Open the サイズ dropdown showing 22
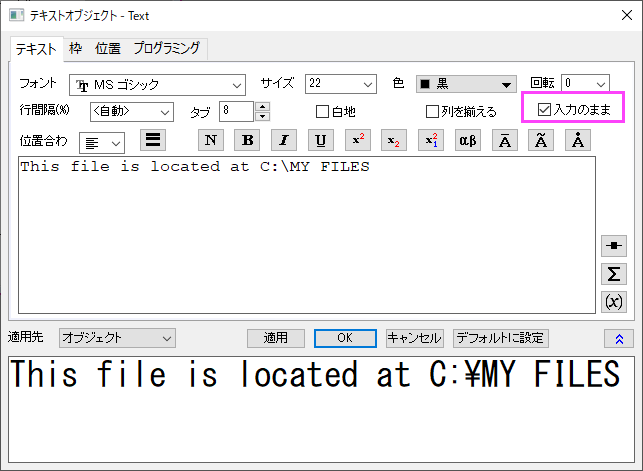The height and width of the screenshot is (471, 643). [x=341, y=84]
